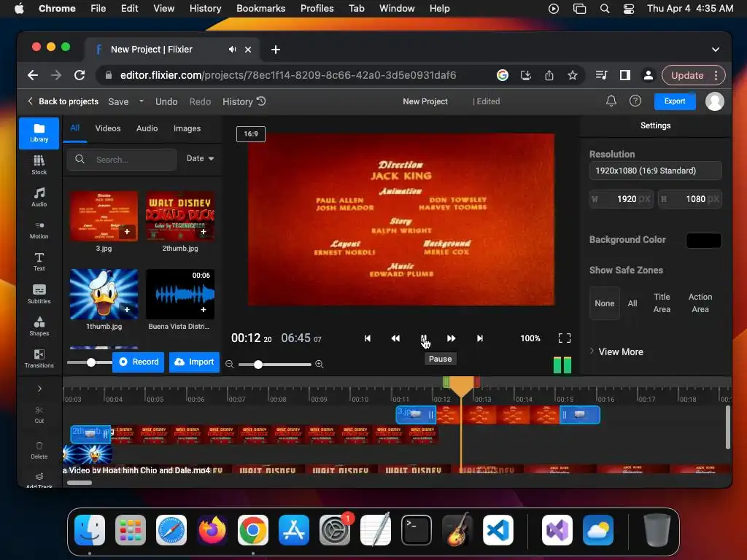Open the Audio sidebar panel
Viewport: 747px width, 560px height.
pyautogui.click(x=39, y=197)
